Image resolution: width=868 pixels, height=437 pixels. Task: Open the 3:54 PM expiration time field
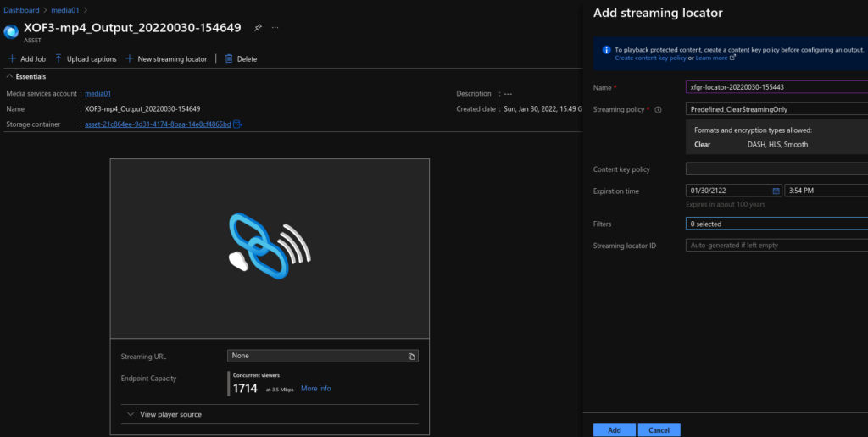826,191
